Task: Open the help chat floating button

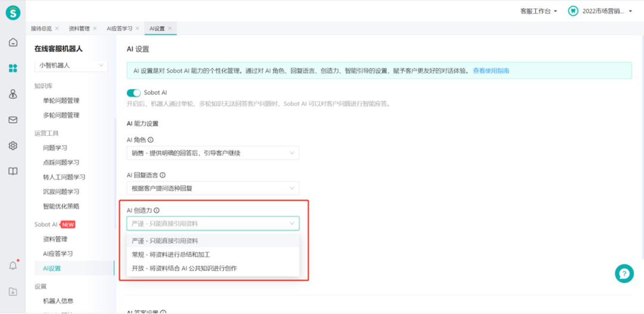Action: 624,273
